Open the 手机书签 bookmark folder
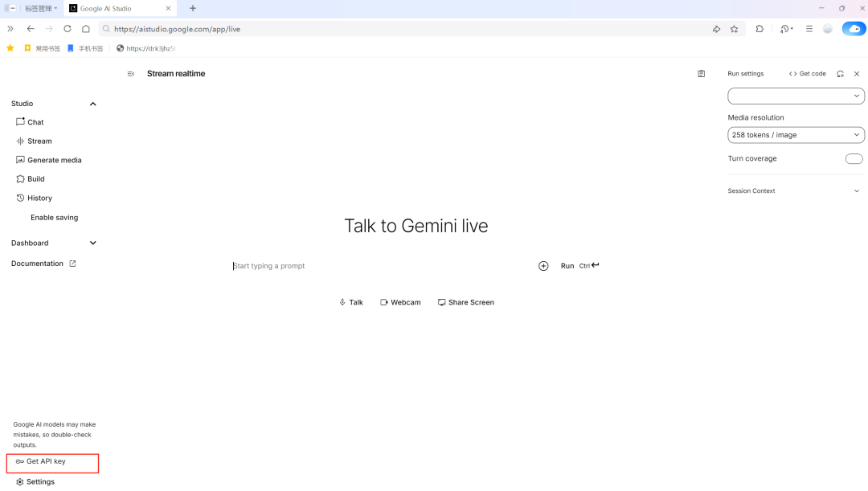Screen dimensions: 868x491 [85, 48]
